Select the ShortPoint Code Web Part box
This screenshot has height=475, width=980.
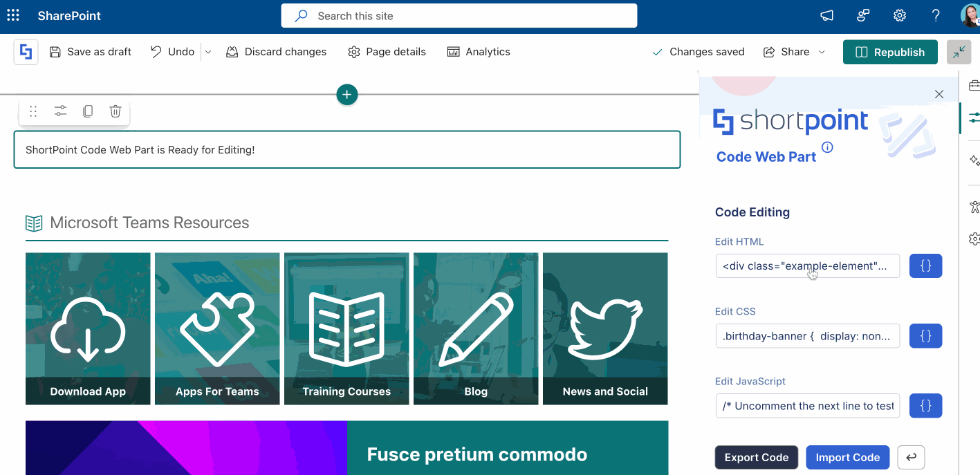347,149
